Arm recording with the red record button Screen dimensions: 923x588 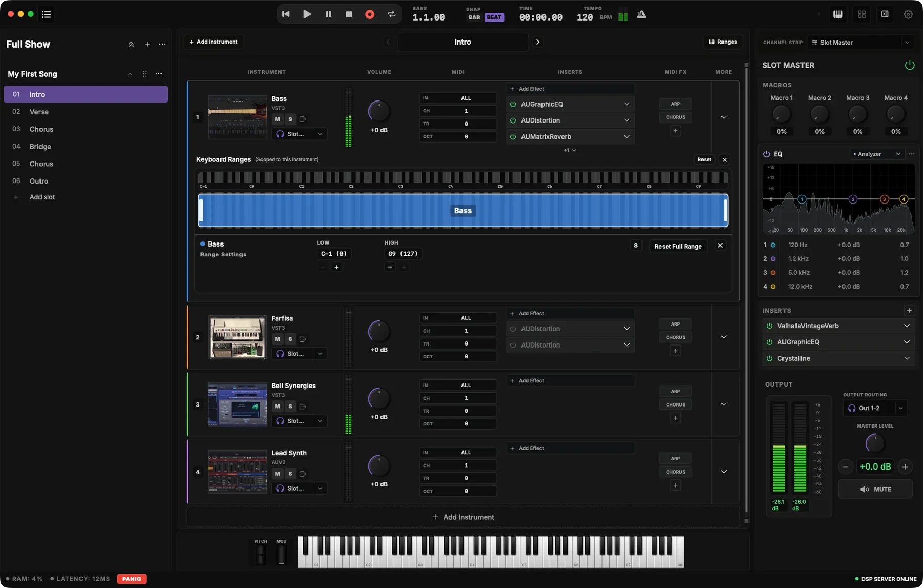coord(370,14)
